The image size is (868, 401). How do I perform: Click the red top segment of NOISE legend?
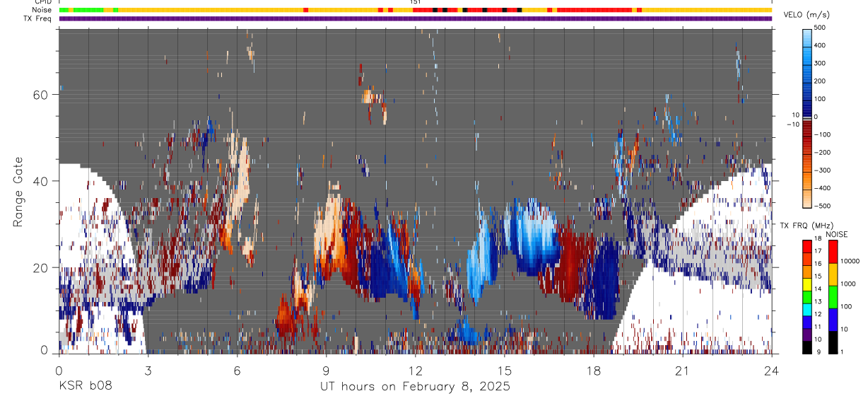click(x=833, y=252)
